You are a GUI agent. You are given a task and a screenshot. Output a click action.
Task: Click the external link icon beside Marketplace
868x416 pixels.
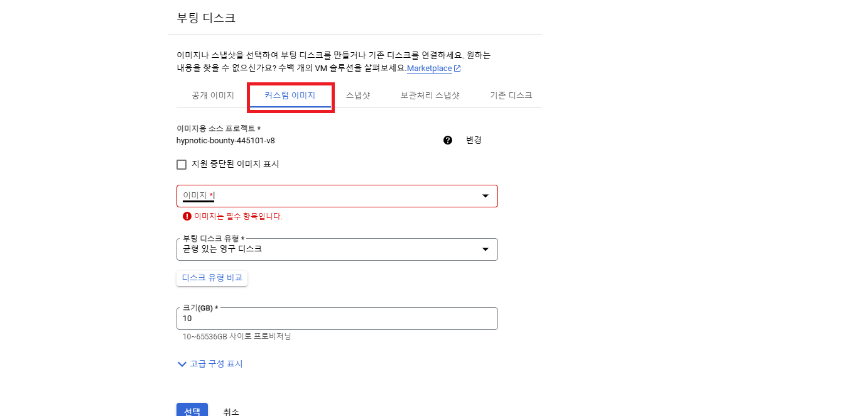pyautogui.click(x=457, y=68)
